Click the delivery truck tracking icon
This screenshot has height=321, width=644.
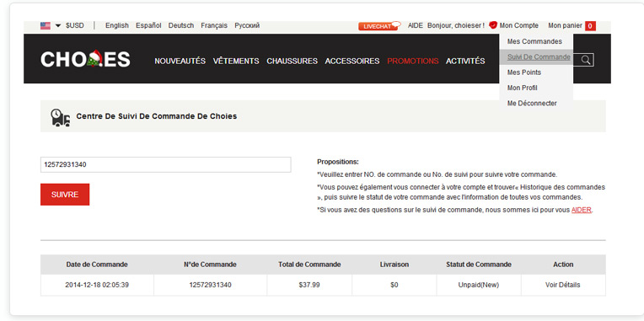[60, 118]
